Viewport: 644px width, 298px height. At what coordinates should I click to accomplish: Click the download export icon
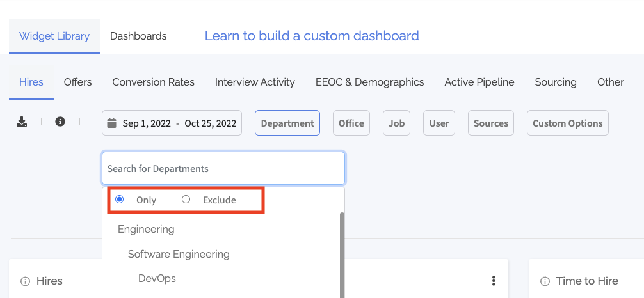(x=22, y=122)
